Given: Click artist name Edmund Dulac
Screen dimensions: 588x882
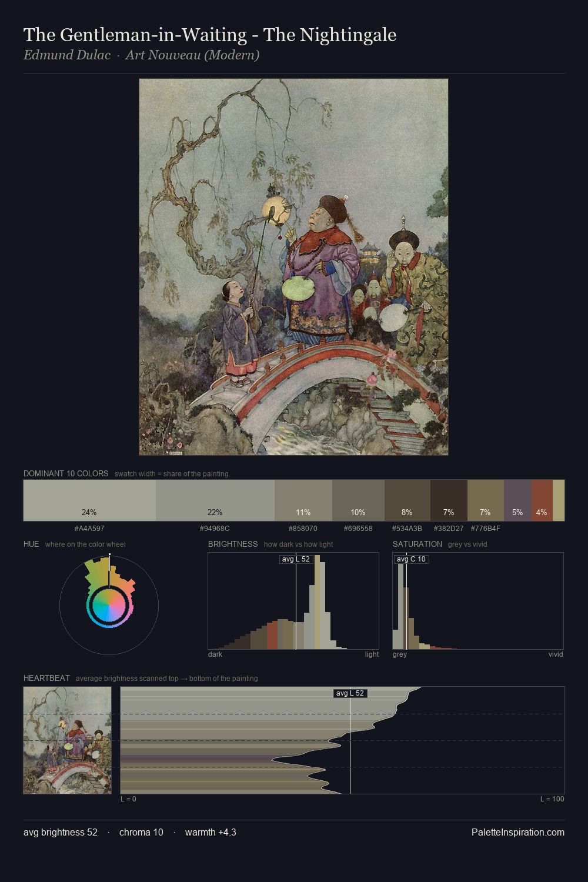Looking at the screenshot, I should click(x=67, y=55).
